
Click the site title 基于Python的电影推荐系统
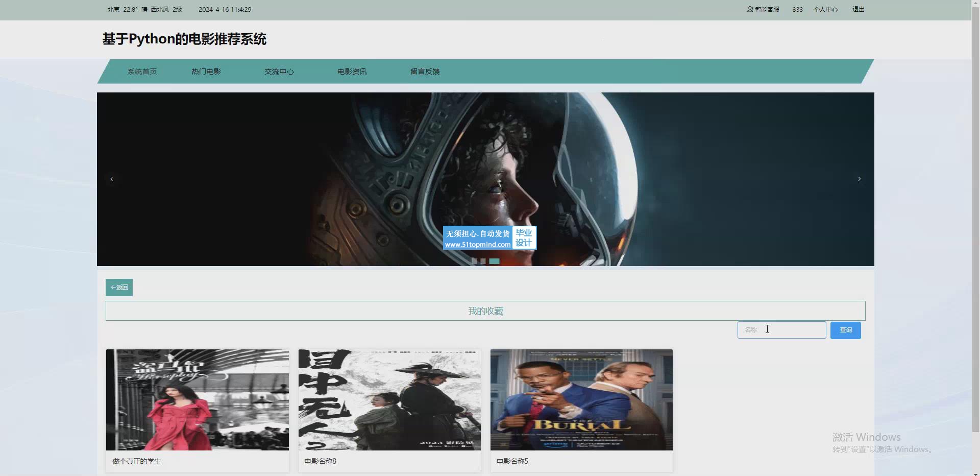(184, 39)
